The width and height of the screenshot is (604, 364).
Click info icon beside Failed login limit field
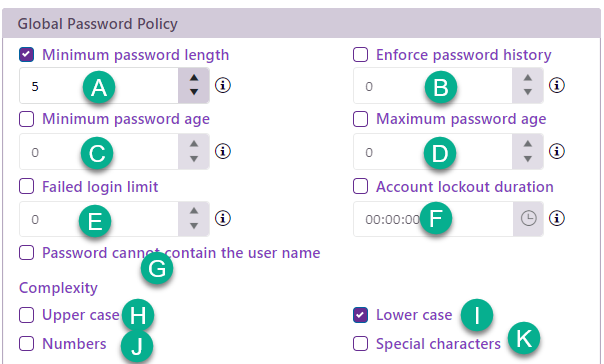click(223, 218)
